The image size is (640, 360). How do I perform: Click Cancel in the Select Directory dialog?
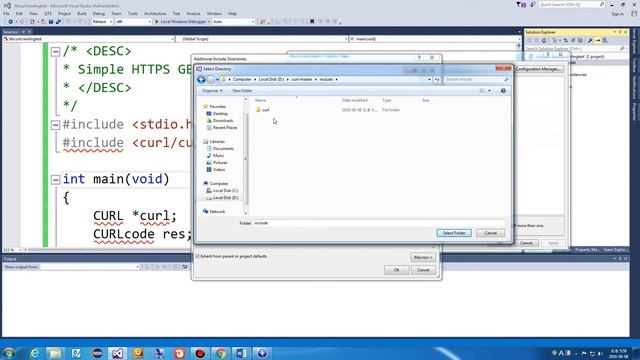pos(490,233)
